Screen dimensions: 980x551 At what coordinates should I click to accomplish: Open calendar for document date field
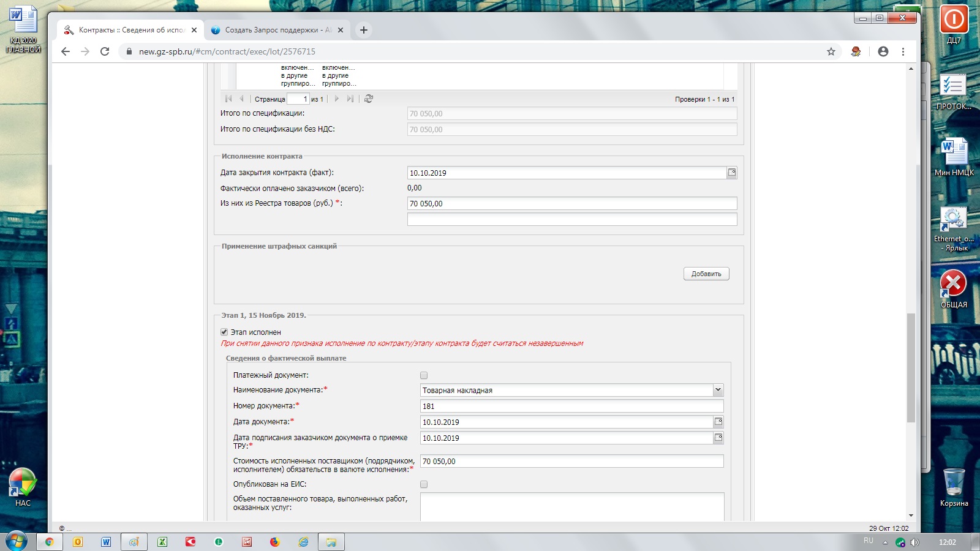718,422
